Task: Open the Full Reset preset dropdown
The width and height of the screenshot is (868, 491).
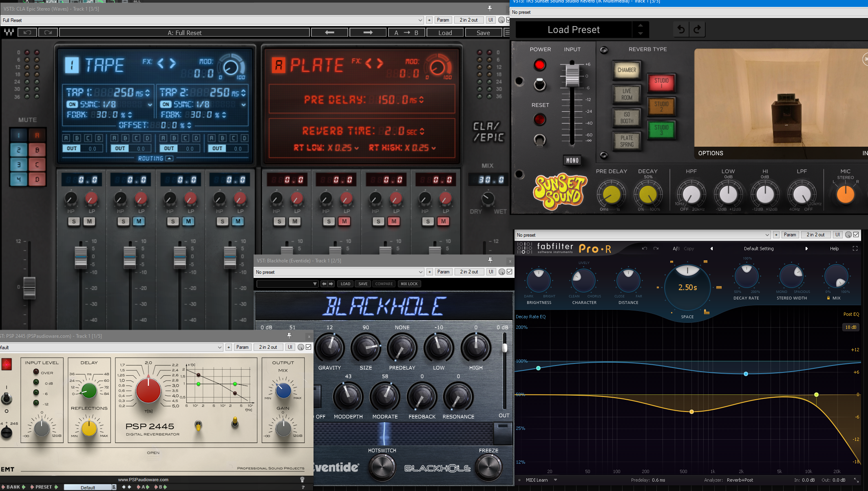Action: (x=420, y=20)
